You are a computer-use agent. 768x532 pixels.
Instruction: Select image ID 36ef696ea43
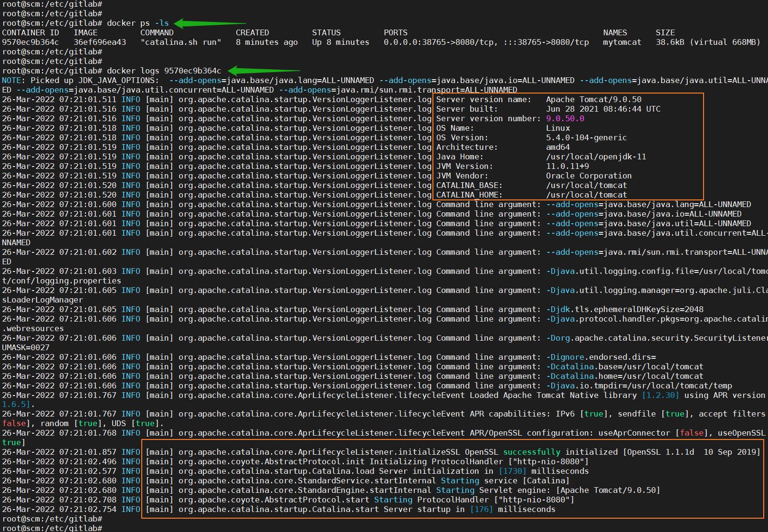[100, 42]
